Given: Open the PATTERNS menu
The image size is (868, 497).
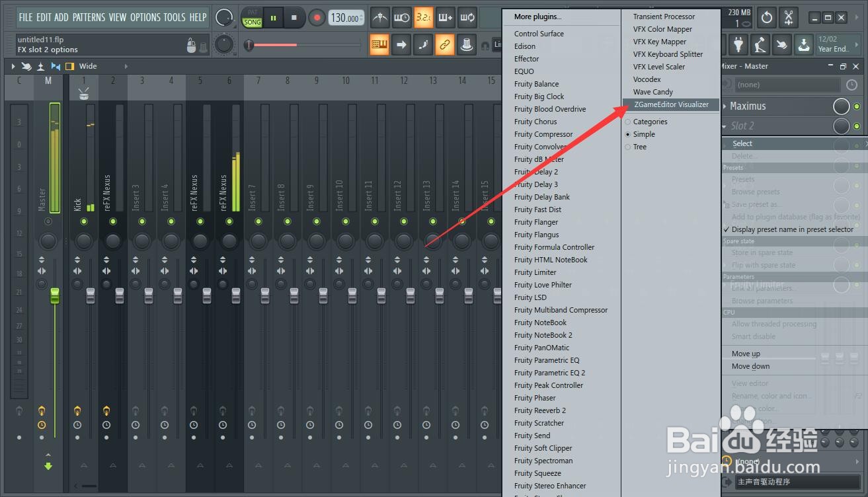Looking at the screenshot, I should point(89,17).
